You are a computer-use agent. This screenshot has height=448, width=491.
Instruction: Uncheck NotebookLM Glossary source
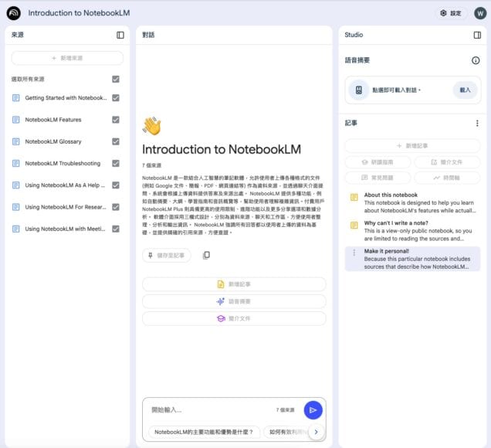pos(116,141)
